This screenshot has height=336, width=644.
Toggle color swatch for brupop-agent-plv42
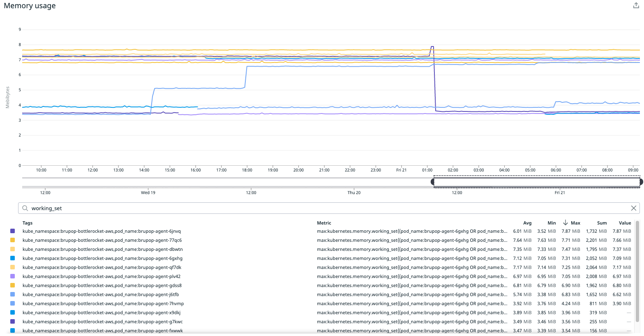[x=12, y=276]
